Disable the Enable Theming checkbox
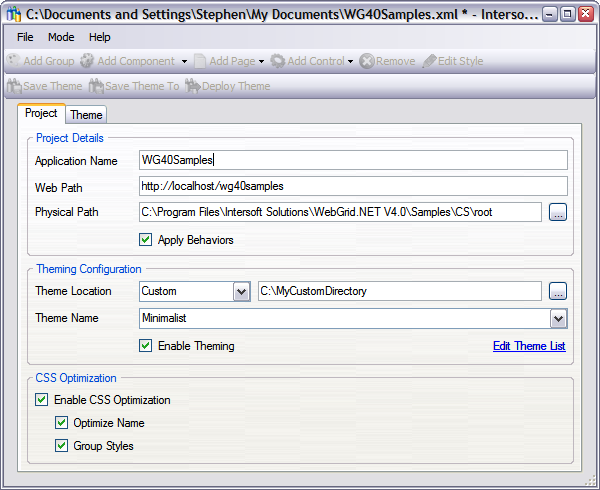Viewport: 600px width, 490px height. tap(146, 346)
